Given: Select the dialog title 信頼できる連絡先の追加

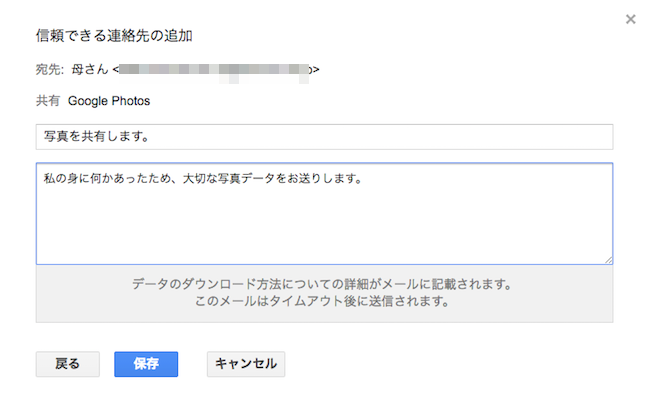Looking at the screenshot, I should (x=114, y=37).
